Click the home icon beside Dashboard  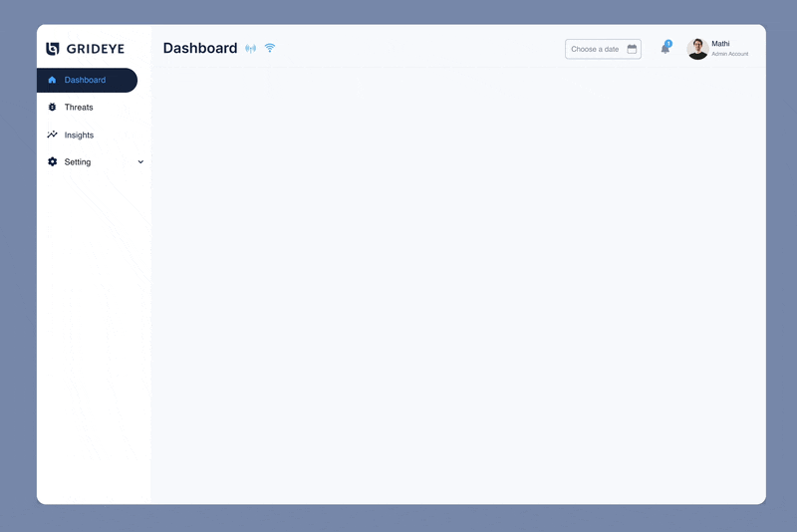[52, 80]
